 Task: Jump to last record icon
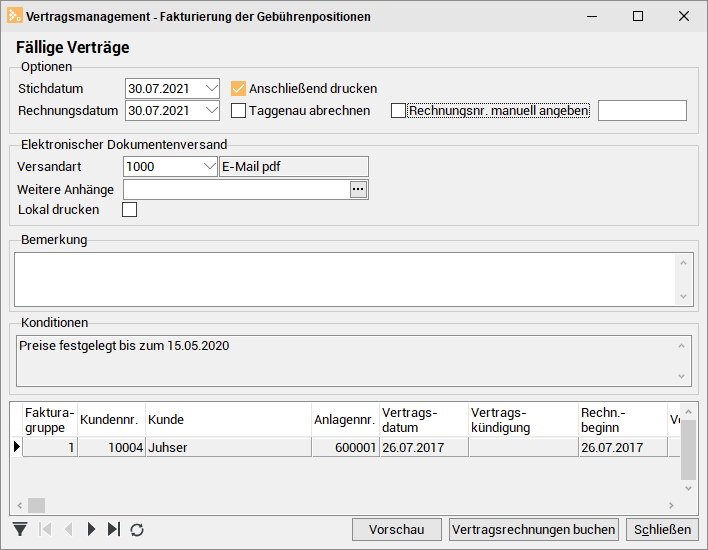tap(114, 529)
